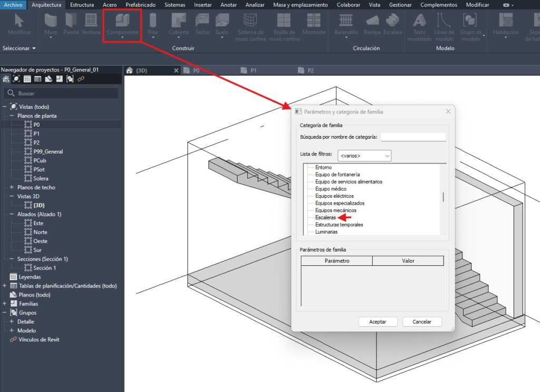The width and height of the screenshot is (540, 392).
Task: Open the Seleccionar dropdown panel
Action: (x=20, y=48)
